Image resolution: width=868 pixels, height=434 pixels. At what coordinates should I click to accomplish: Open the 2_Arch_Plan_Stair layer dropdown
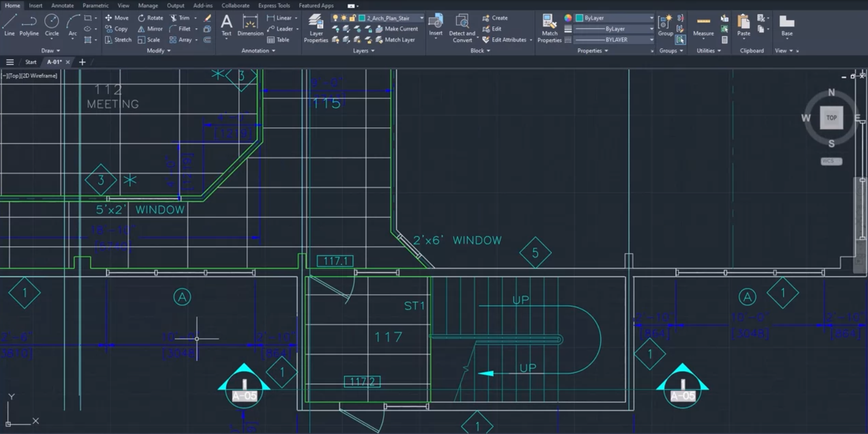pos(421,18)
